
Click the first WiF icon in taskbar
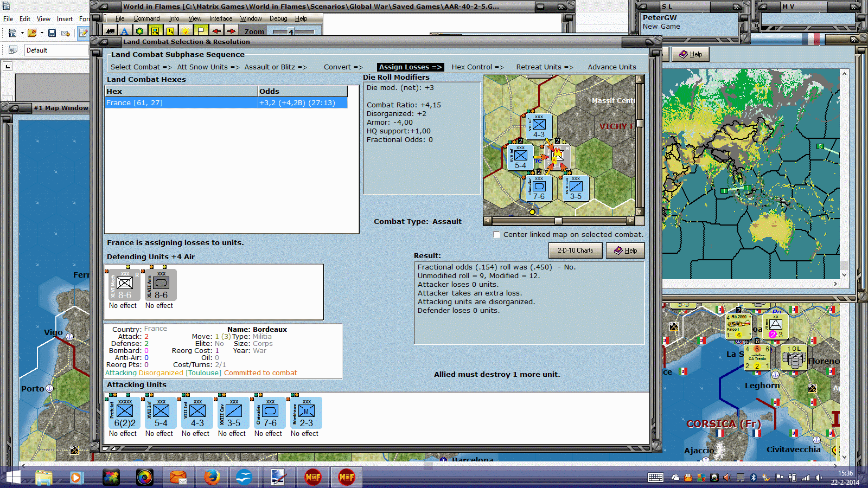point(313,477)
